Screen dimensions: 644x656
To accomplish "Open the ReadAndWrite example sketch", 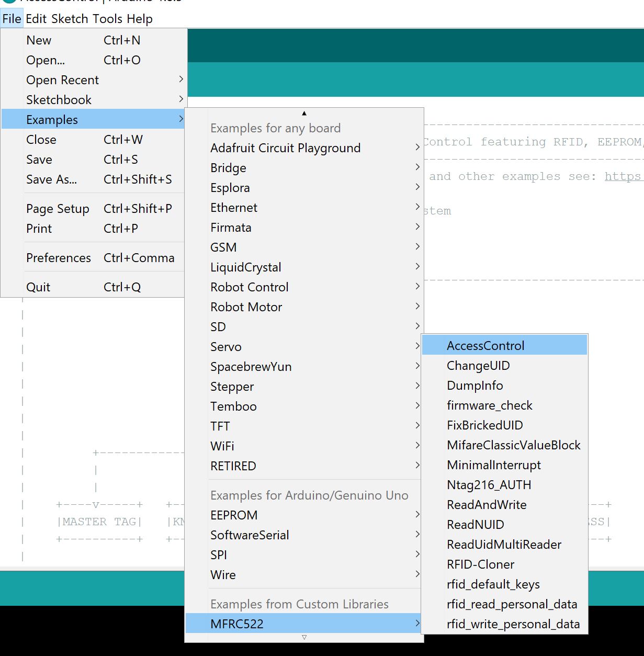I will [505, 505].
